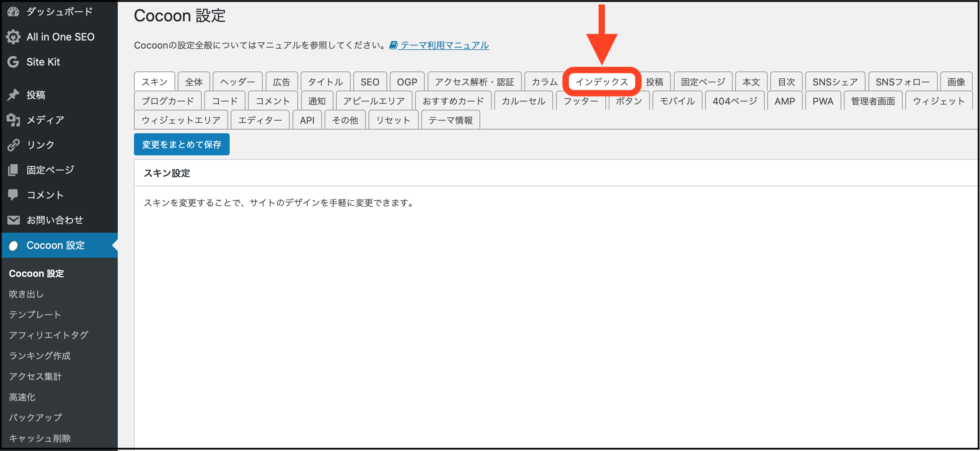This screenshot has height=451, width=980.
Task: Open the ウィジェット tab
Action: tap(939, 101)
